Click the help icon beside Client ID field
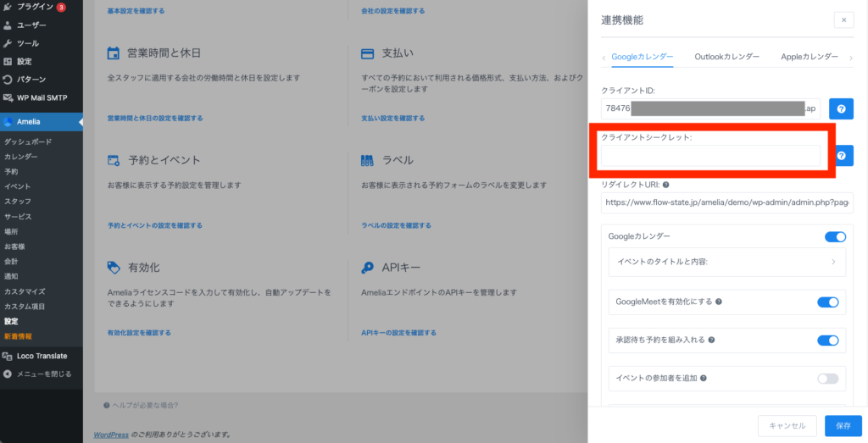 coord(840,108)
